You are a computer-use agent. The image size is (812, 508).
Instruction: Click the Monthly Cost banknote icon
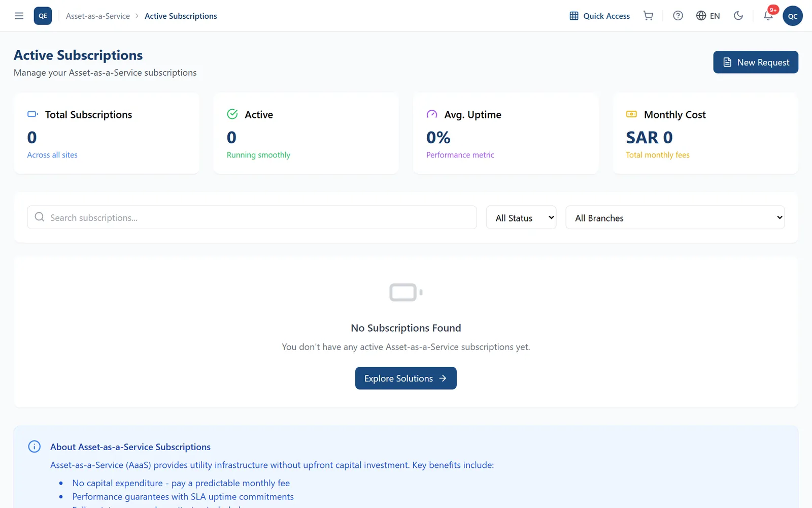[x=631, y=114]
